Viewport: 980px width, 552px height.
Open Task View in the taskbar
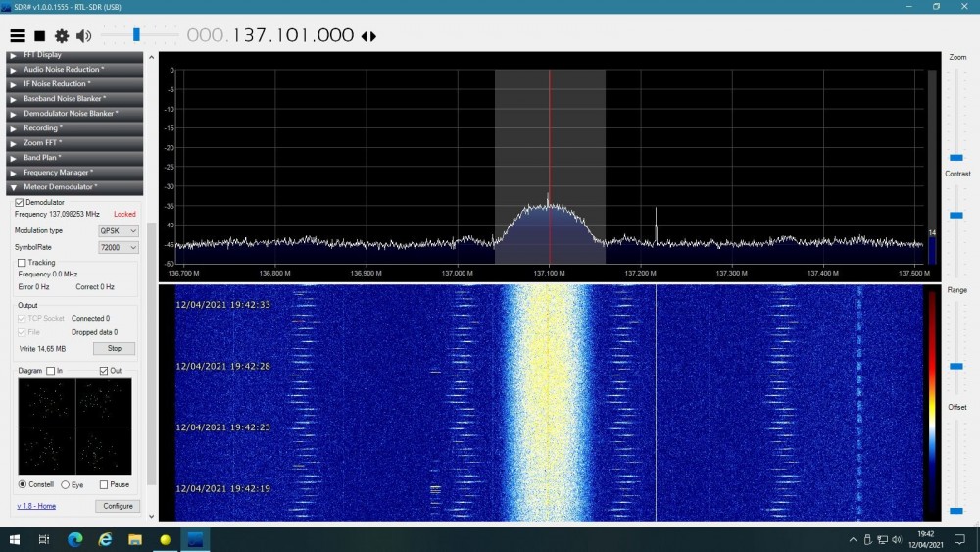point(44,539)
